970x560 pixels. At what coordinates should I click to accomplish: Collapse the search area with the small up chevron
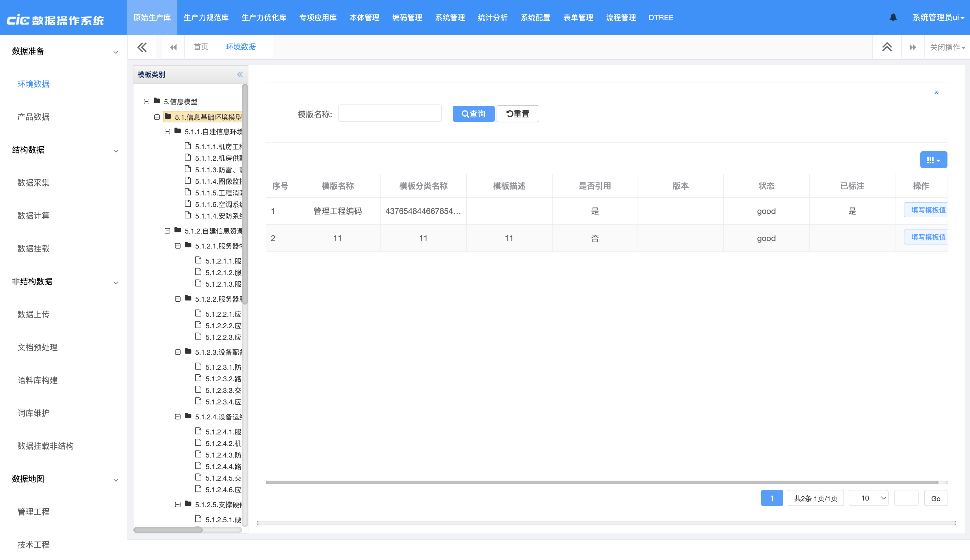tap(936, 93)
